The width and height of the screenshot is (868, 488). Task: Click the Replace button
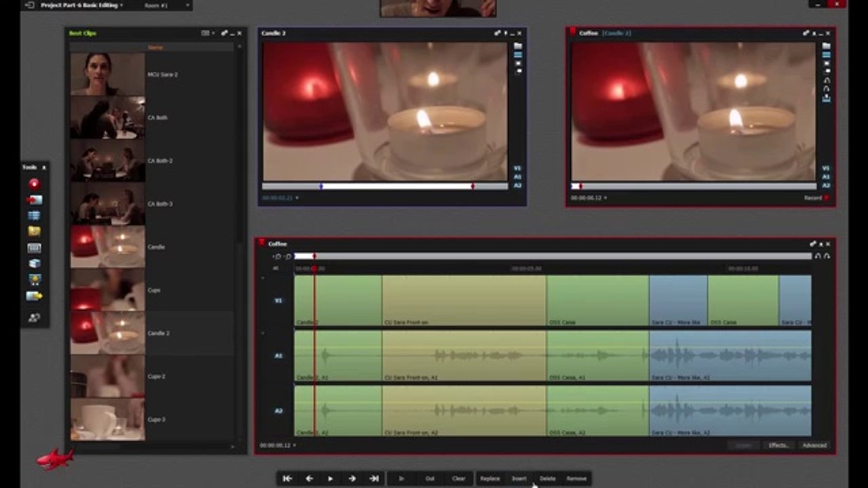tap(490, 479)
